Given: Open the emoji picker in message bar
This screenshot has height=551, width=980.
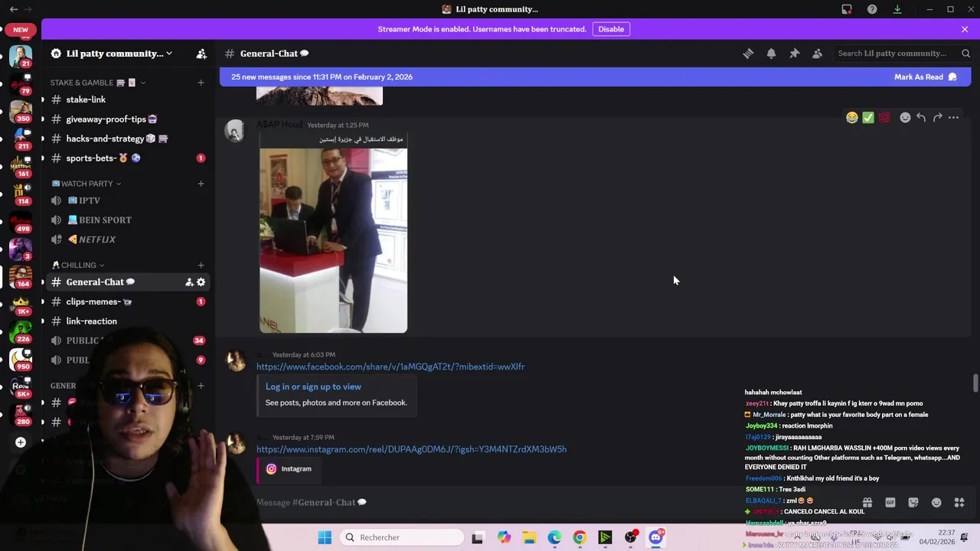Looking at the screenshot, I should (936, 503).
